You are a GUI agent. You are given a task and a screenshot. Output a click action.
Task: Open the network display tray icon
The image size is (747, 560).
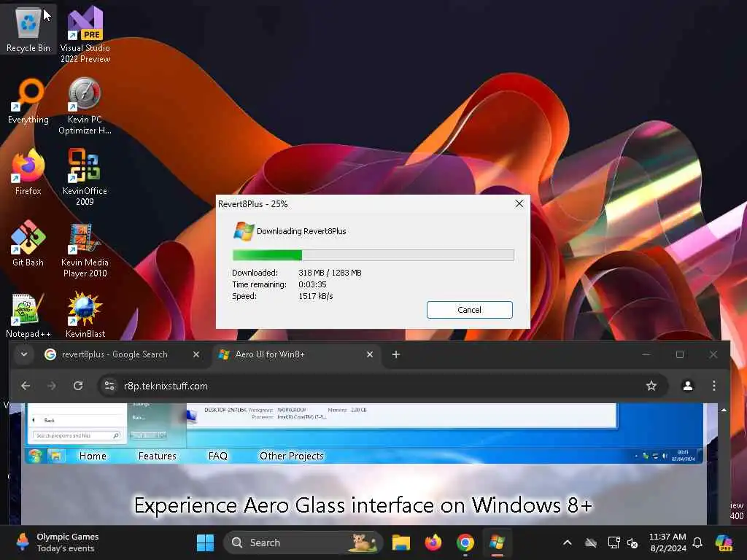614,542
